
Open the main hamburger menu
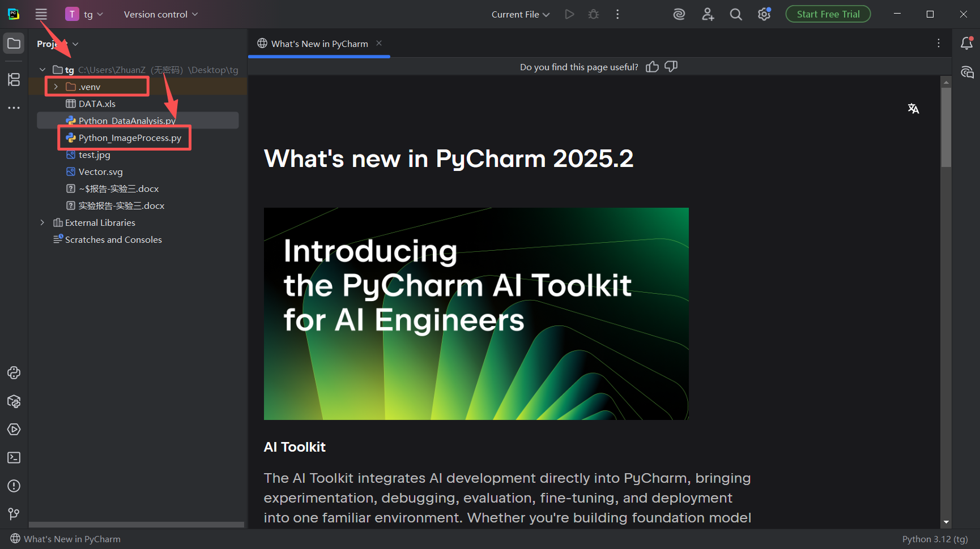41,14
